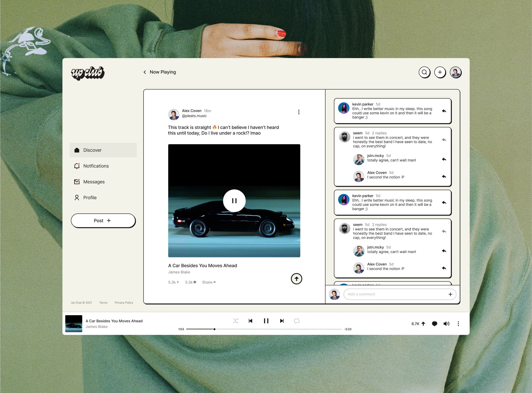
Task: Click the volume speaker icon
Action: pyautogui.click(x=446, y=324)
